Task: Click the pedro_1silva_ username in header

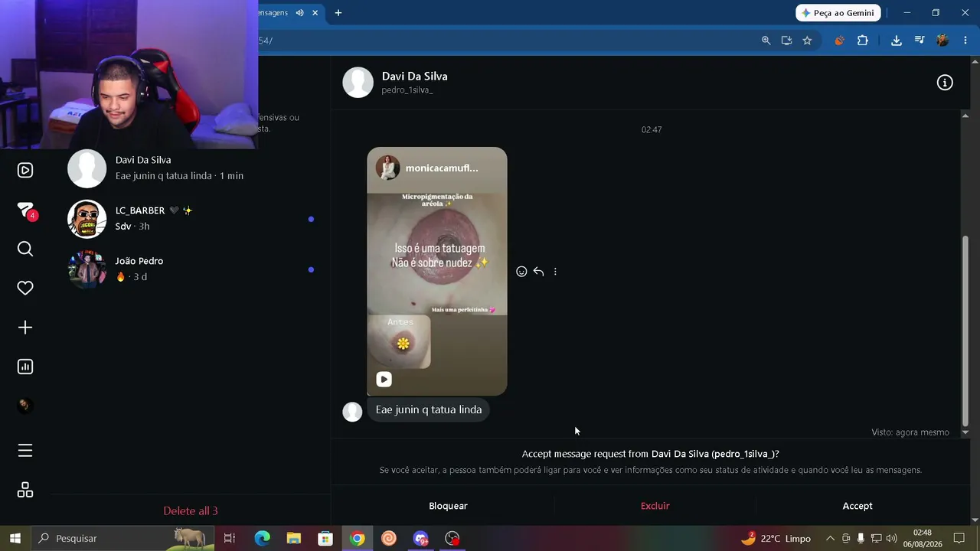Action: point(407,90)
